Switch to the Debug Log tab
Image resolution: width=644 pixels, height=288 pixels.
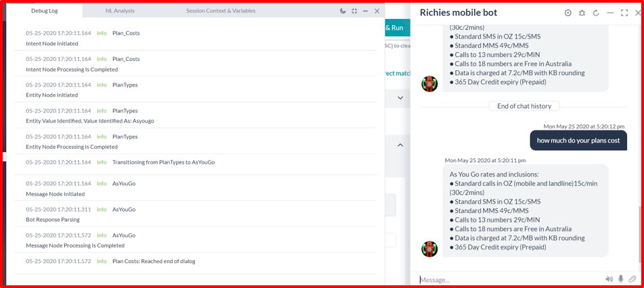click(x=45, y=11)
